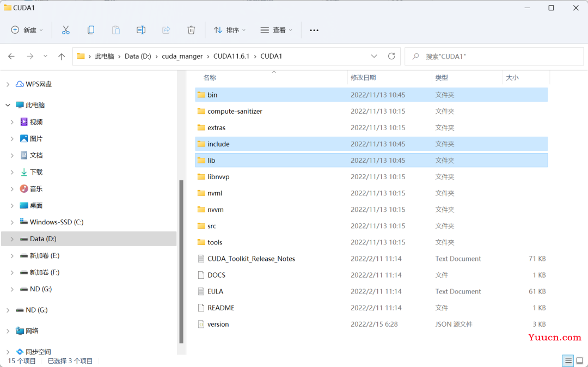588x367 pixels.
Task: Select the compute-sanitizer folder
Action: coord(235,111)
